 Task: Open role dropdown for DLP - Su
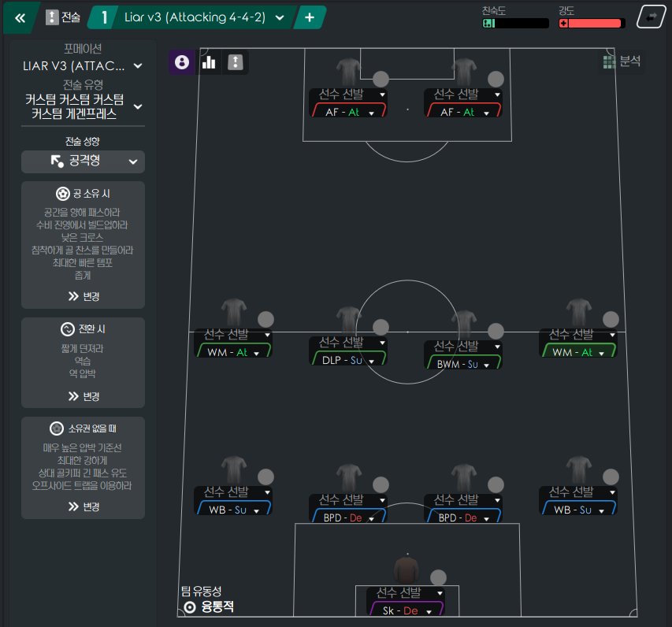(371, 362)
